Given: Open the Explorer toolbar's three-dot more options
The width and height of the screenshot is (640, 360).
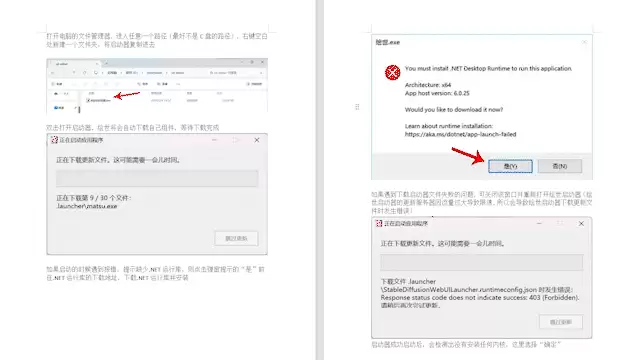Looking at the screenshot, I should click(x=178, y=84).
